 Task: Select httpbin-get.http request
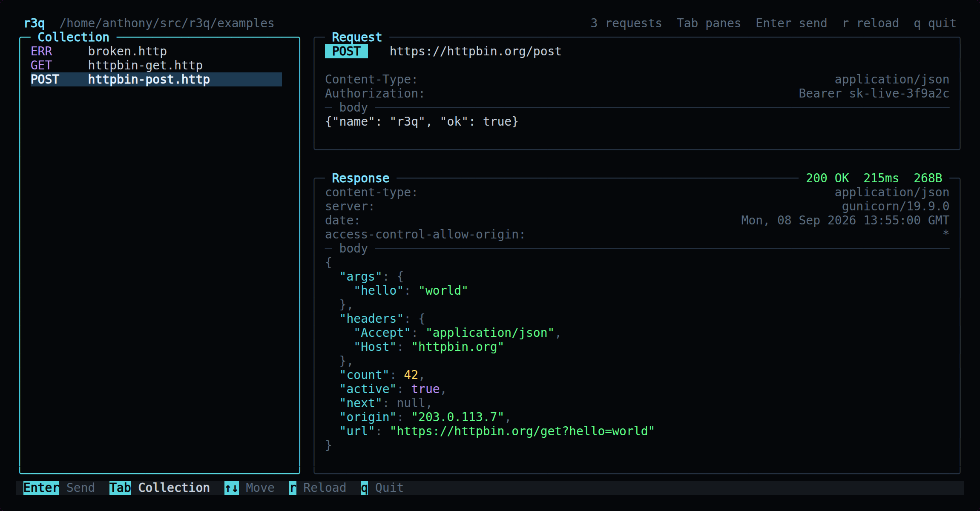tap(156, 65)
